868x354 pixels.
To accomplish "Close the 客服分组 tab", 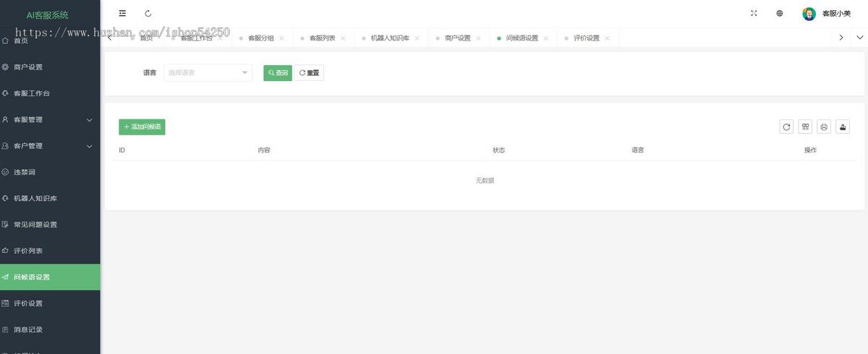I will point(281,38).
